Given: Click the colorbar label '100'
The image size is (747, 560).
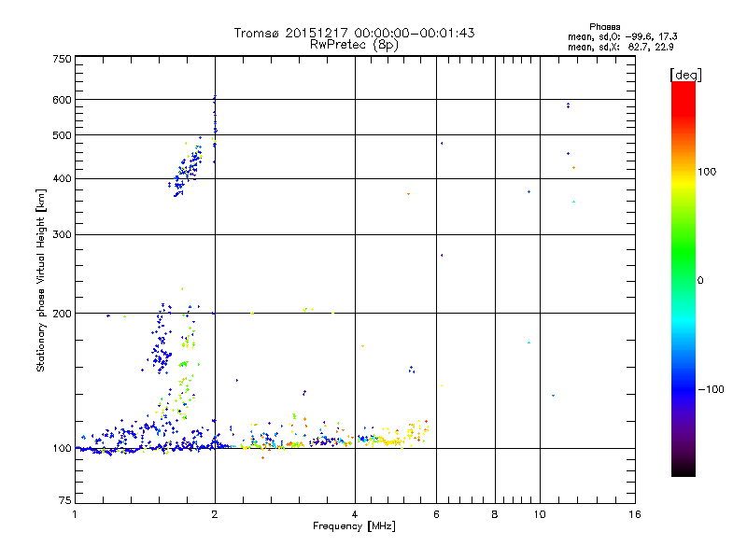Looking at the screenshot, I should pyautogui.click(x=707, y=172).
